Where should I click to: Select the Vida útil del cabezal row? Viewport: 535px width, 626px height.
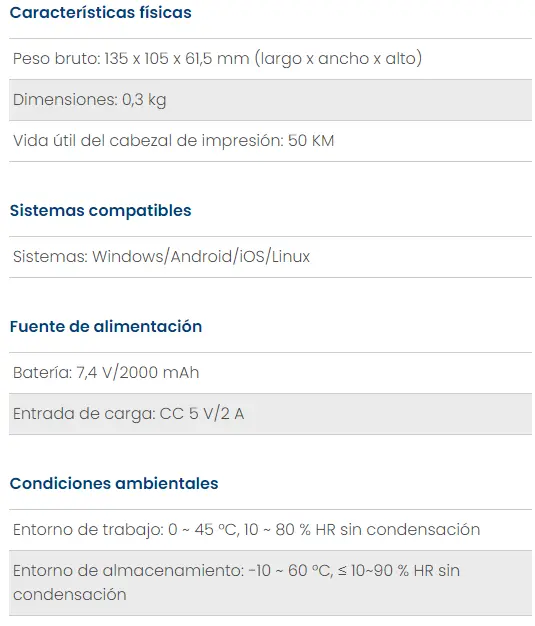270,141
